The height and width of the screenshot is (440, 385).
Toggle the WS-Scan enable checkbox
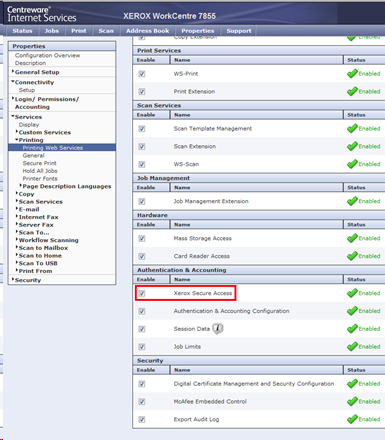click(142, 164)
